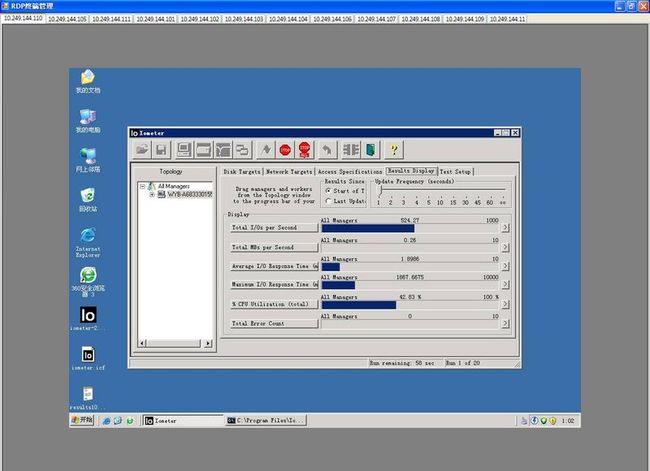Click Total MBs per Second button
The height and width of the screenshot is (471, 650).
(274, 247)
